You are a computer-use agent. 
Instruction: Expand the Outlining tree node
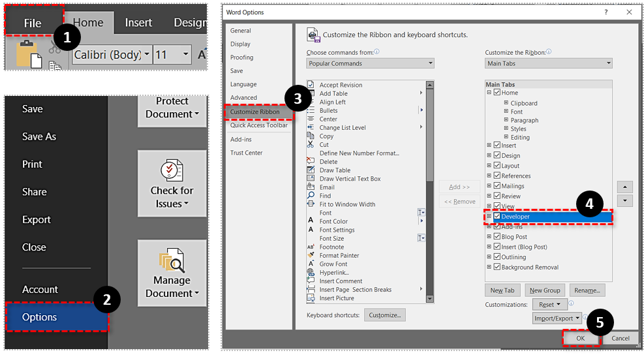[x=489, y=257]
